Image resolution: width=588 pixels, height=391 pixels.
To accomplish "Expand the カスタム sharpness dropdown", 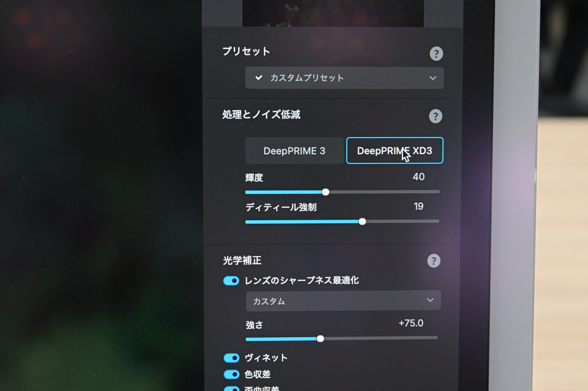I will click(x=343, y=301).
